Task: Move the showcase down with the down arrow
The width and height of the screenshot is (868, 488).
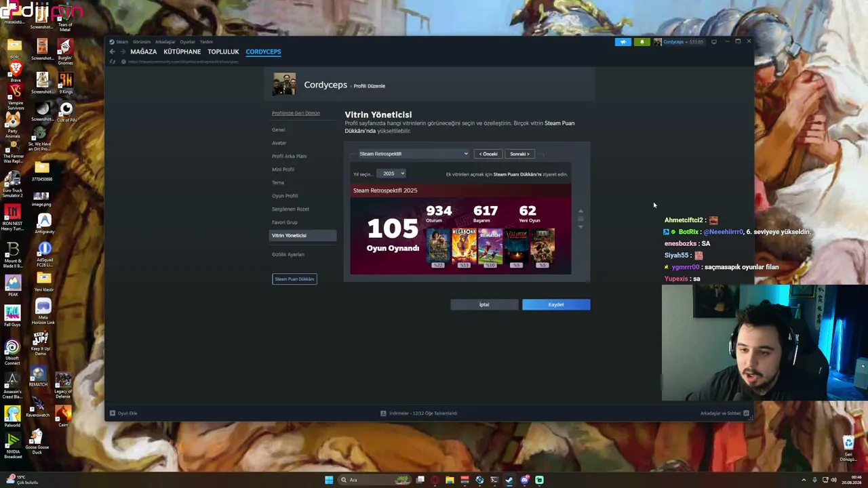Action: (x=580, y=226)
